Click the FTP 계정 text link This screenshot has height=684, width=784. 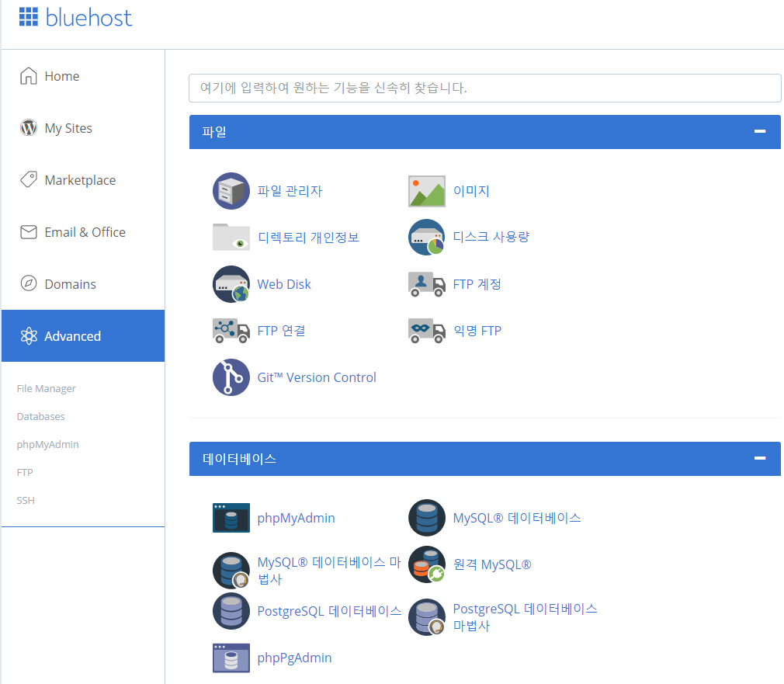(477, 284)
